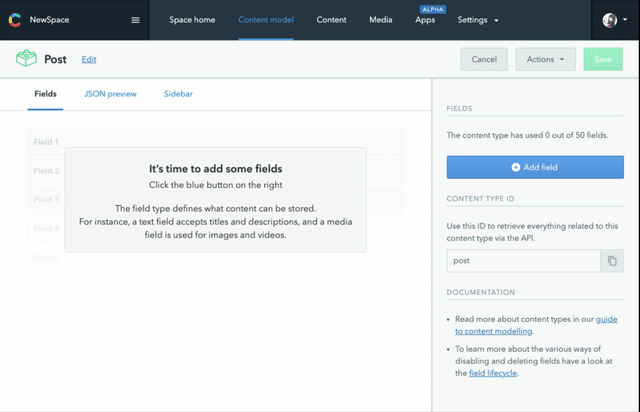The width and height of the screenshot is (640, 412).
Task: Click the Post content type box icon
Action: [x=27, y=58]
